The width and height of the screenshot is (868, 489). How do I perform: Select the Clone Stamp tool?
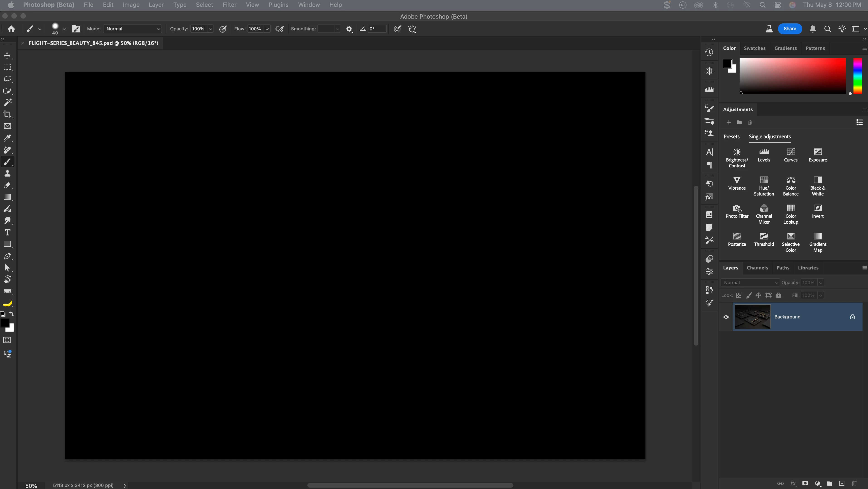pos(7,174)
